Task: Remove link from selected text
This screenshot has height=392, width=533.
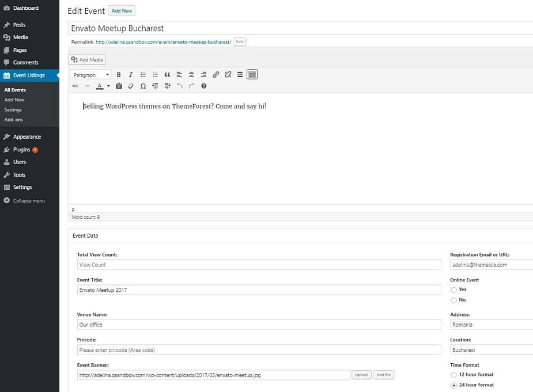Action: [x=228, y=74]
